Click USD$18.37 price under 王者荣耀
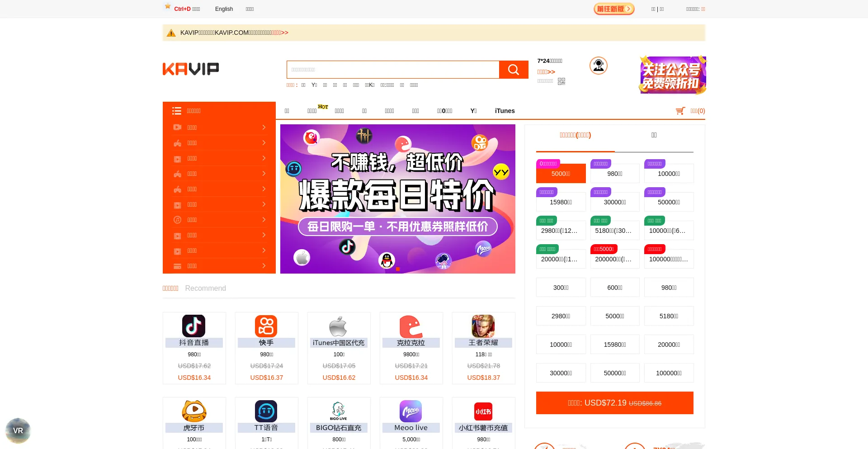Viewport: 868px width, 449px height. (484, 378)
